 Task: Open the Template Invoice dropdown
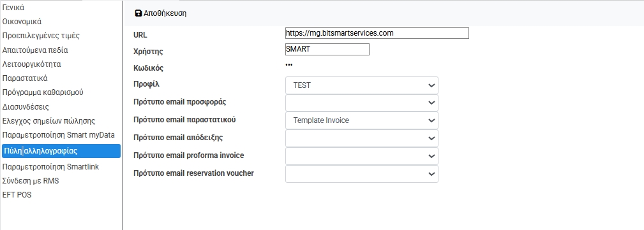tap(362, 120)
